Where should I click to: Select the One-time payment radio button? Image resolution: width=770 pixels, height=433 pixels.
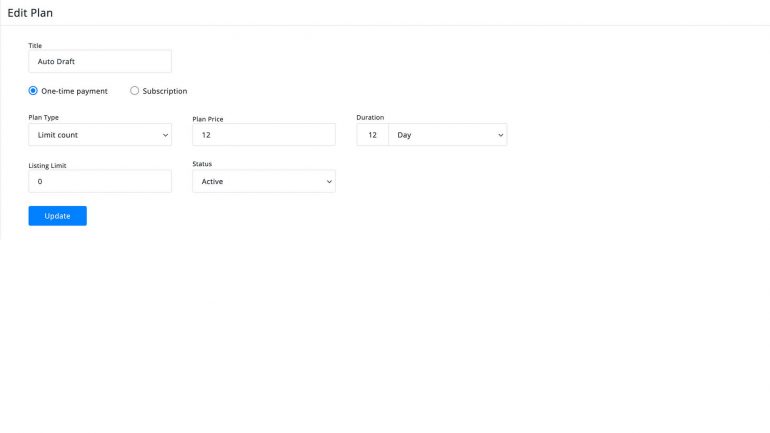click(33, 91)
